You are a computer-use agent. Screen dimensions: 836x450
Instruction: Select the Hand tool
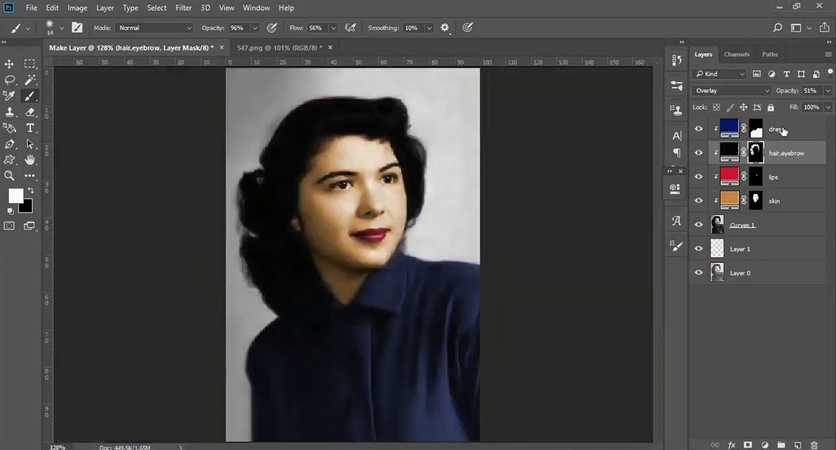(x=30, y=159)
